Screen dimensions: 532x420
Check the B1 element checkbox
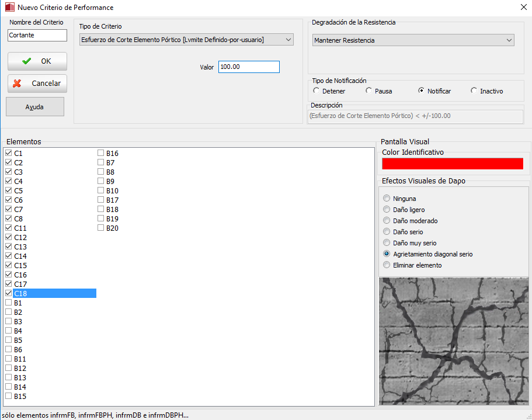[9, 303]
